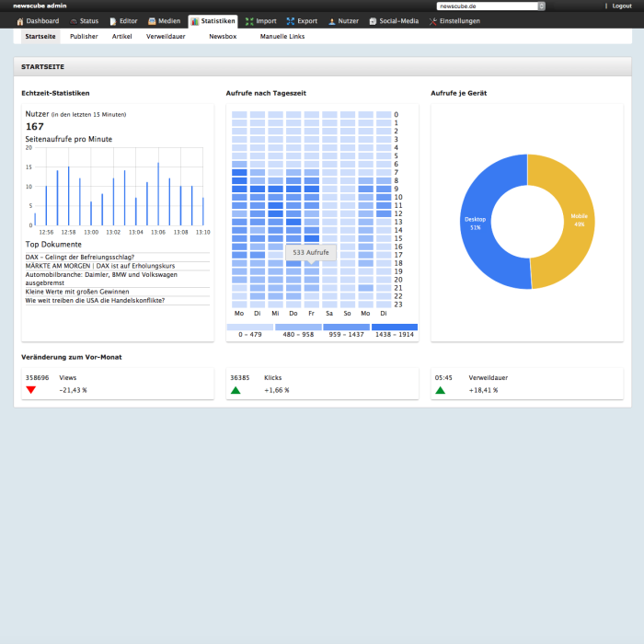This screenshot has width=644, height=644.
Task: Open article Kleine Werte mit großen Gewinnen
Action: pos(77,292)
